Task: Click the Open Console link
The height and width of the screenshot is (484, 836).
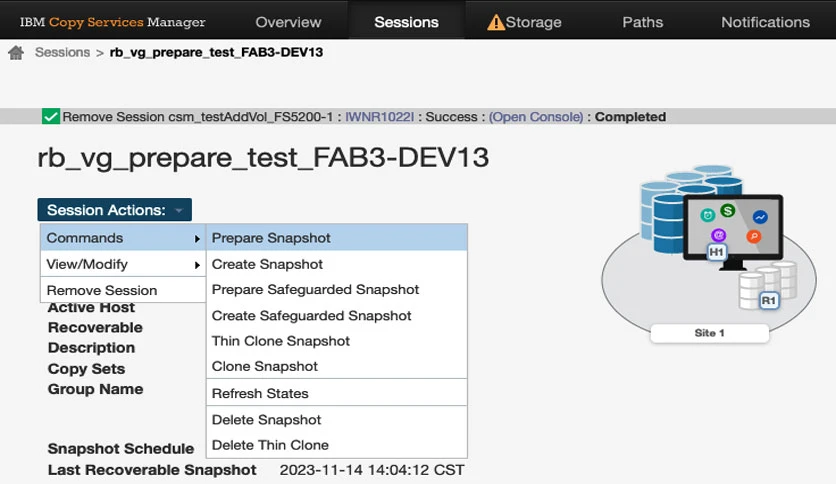Action: 536,117
